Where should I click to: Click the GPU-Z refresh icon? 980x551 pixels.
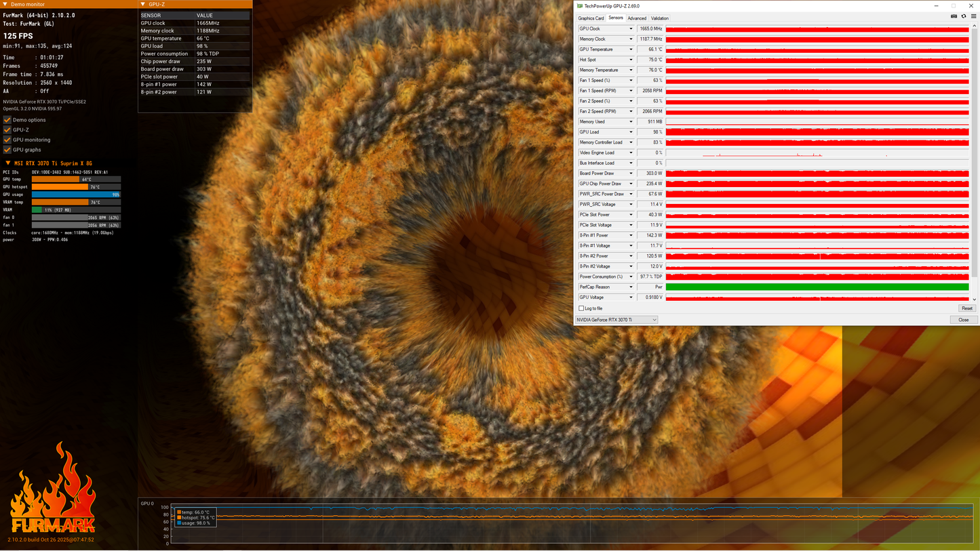[963, 16]
